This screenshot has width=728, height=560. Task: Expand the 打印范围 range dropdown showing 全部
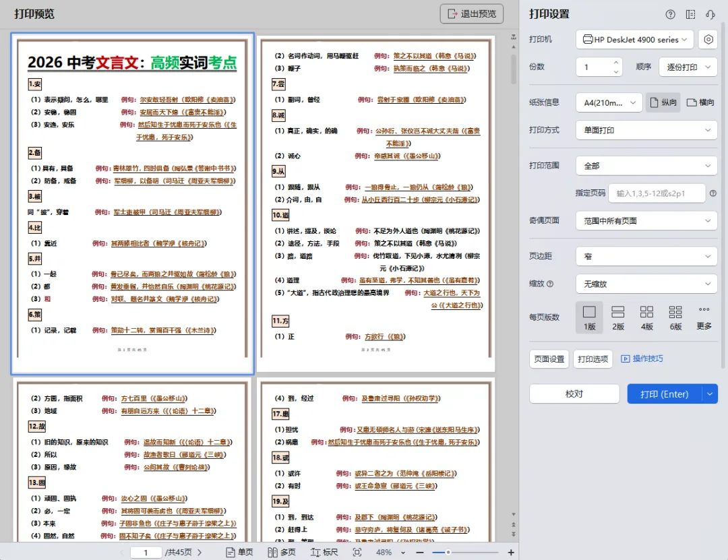645,165
